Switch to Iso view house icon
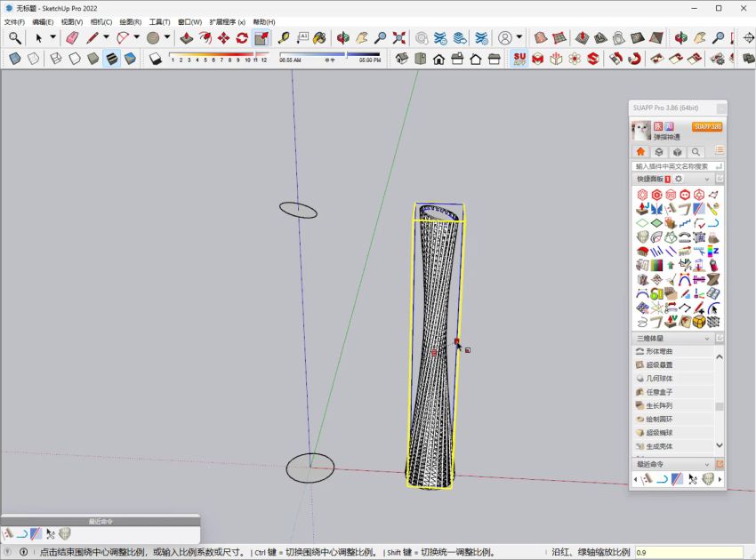This screenshot has width=756, height=560. (x=402, y=59)
